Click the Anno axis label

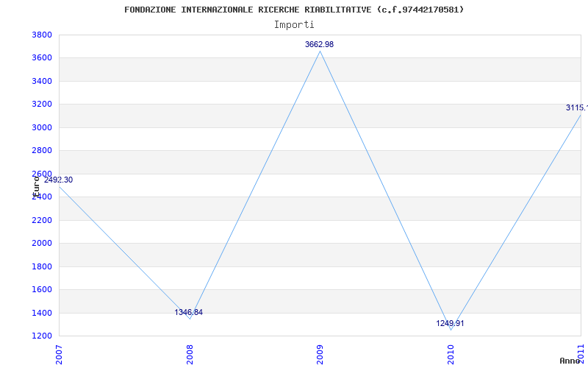tap(570, 361)
